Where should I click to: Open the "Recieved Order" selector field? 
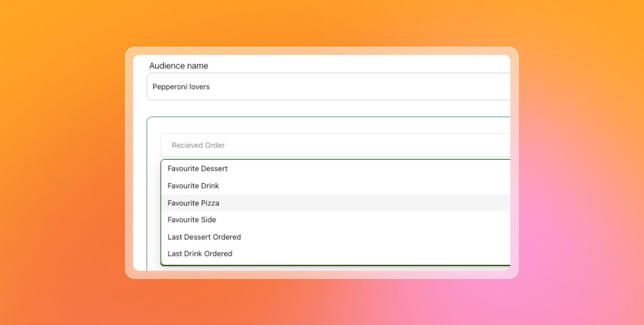point(302,145)
